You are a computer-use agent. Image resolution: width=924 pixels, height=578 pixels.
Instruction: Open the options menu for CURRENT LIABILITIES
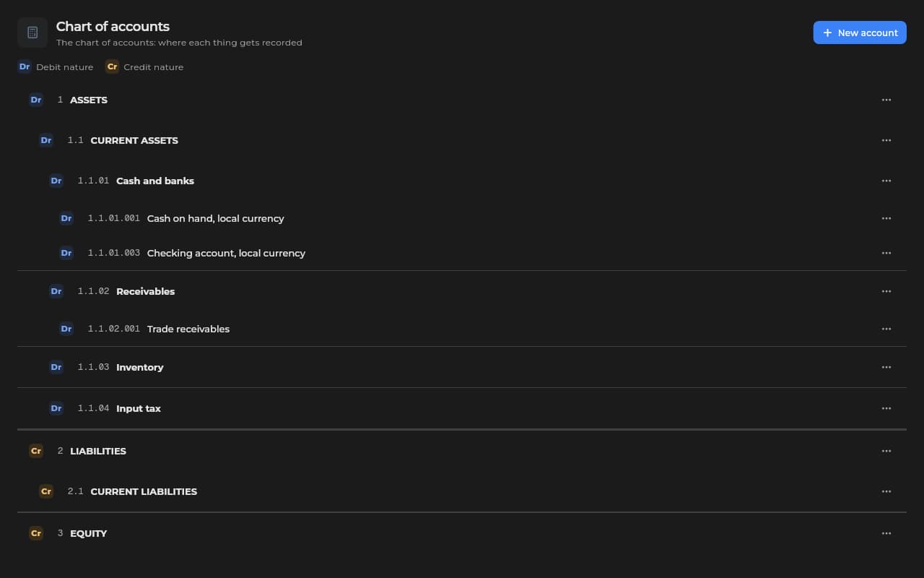tap(886, 491)
